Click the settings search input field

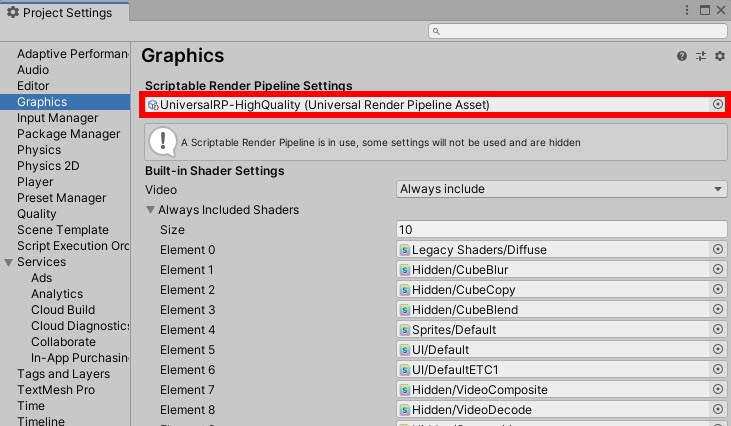[x=578, y=31]
